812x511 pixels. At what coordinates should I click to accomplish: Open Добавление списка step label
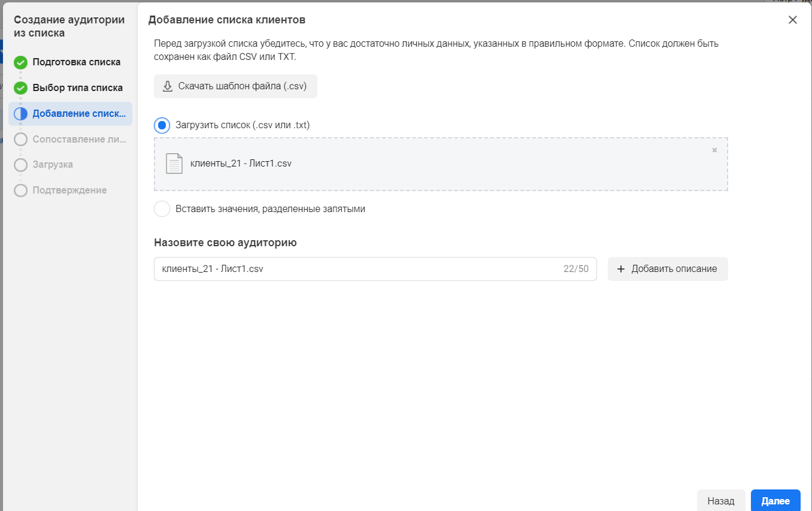80,114
